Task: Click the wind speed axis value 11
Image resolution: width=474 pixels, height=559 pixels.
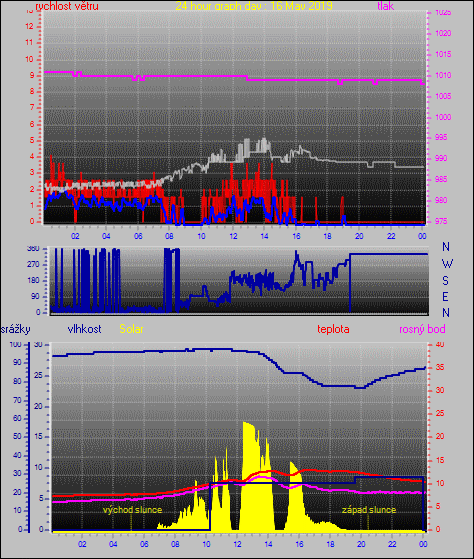Action: click(29, 42)
